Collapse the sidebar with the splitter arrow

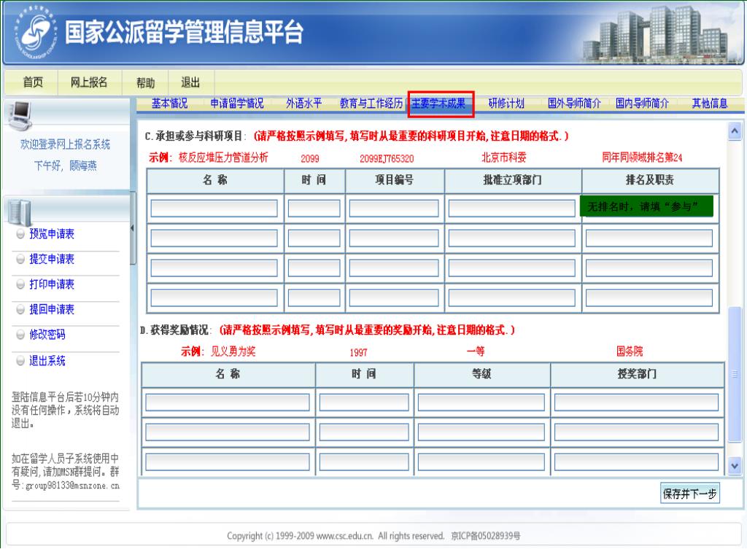pyautogui.click(x=133, y=228)
